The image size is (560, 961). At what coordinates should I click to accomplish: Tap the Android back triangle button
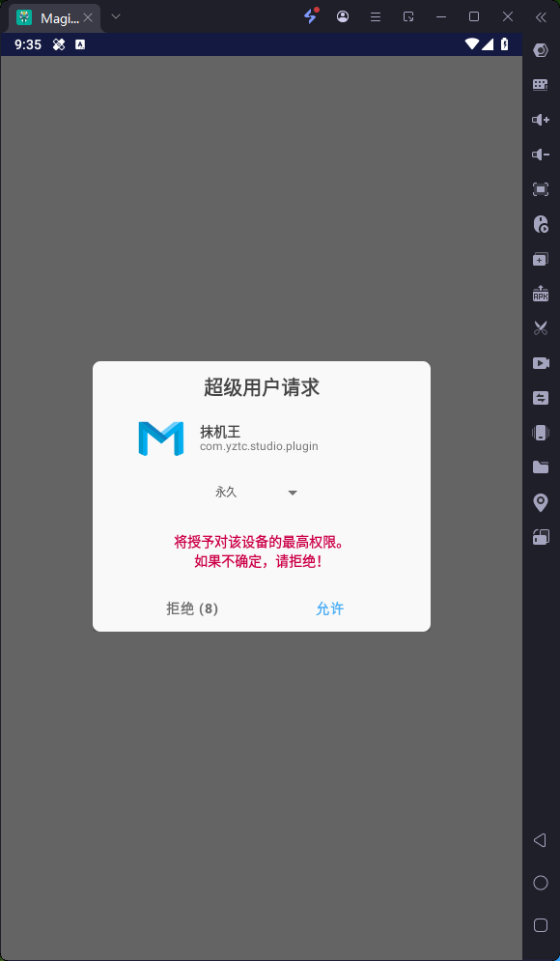point(540,839)
